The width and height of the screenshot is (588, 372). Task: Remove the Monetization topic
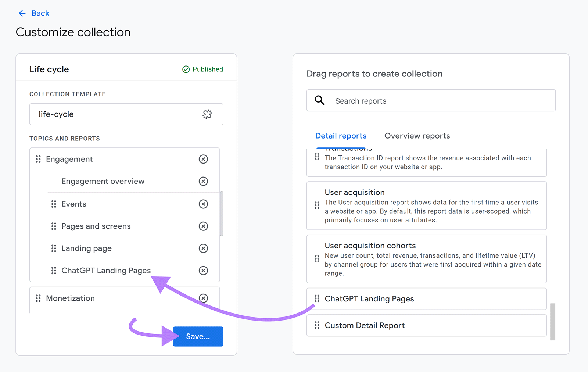point(204,298)
